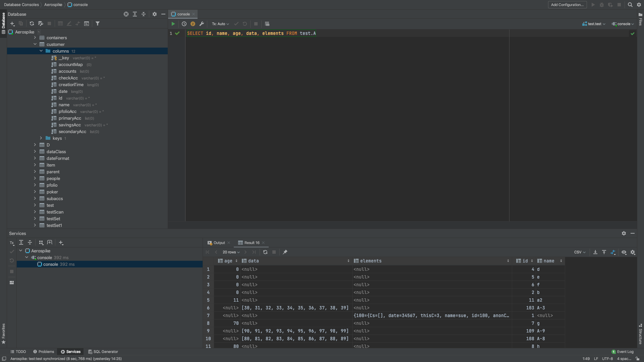Select opened file crosshair icon in Database panel
The height and width of the screenshot is (362, 644).
[x=126, y=14]
